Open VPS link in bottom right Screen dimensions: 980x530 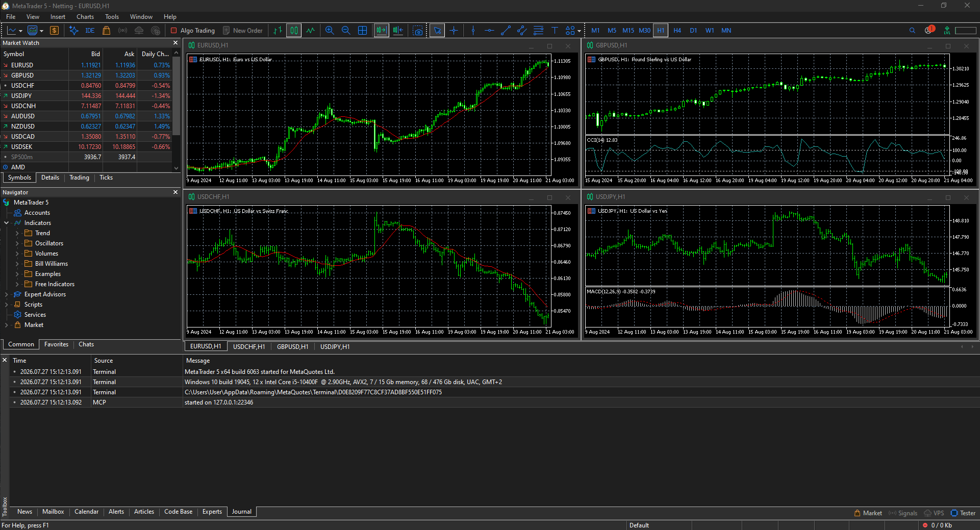[x=934, y=513]
